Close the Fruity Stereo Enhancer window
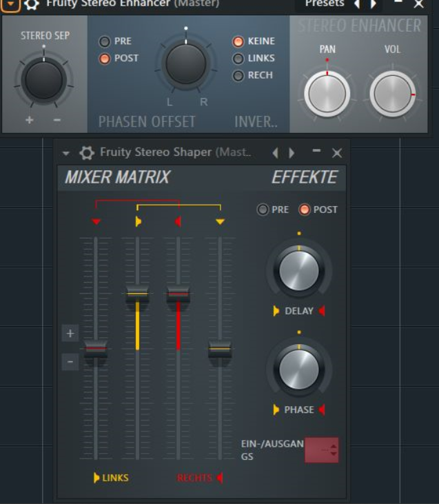Image resolution: width=439 pixels, height=504 pixels. pyautogui.click(x=419, y=4)
